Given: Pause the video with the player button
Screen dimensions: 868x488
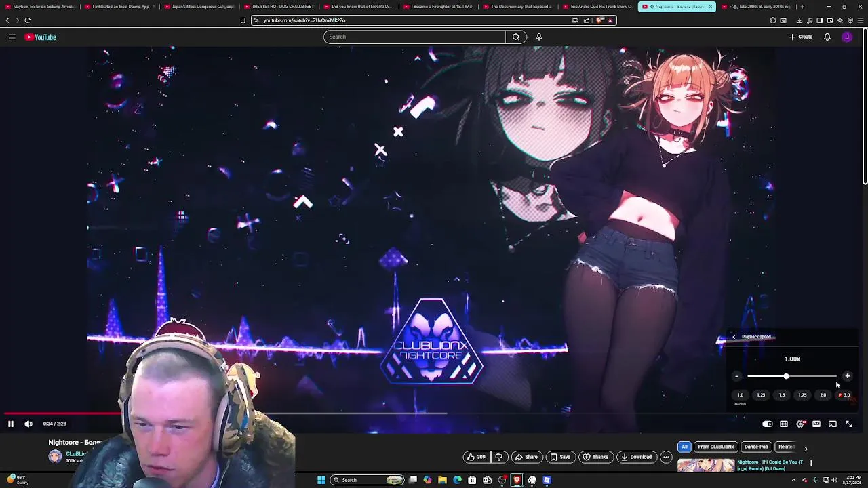Looking at the screenshot, I should click(11, 424).
